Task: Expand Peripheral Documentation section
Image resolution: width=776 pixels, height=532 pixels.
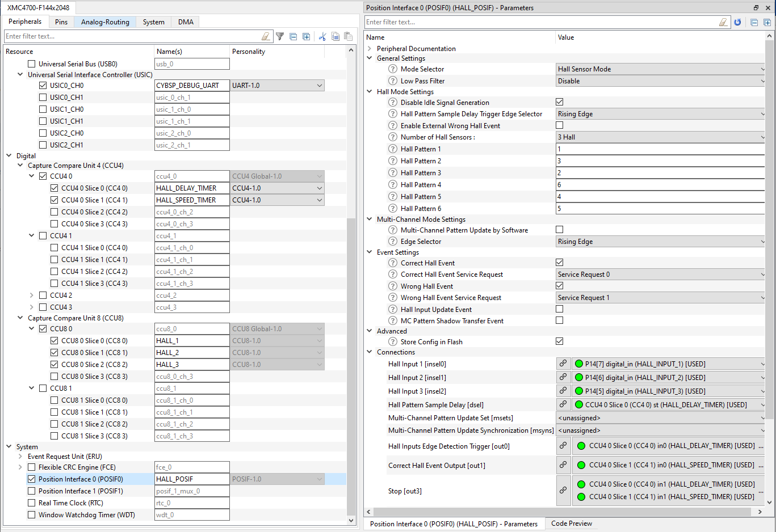Action: pyautogui.click(x=370, y=49)
